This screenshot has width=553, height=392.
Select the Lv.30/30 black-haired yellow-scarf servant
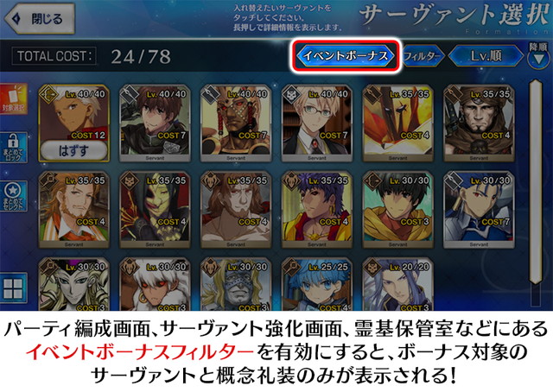coord(397,210)
